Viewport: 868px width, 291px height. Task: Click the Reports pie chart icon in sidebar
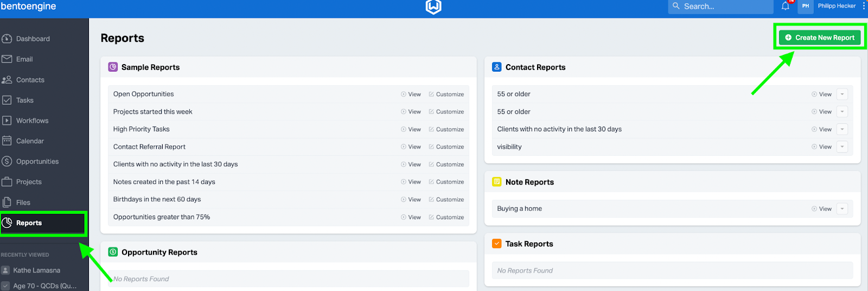click(x=7, y=223)
